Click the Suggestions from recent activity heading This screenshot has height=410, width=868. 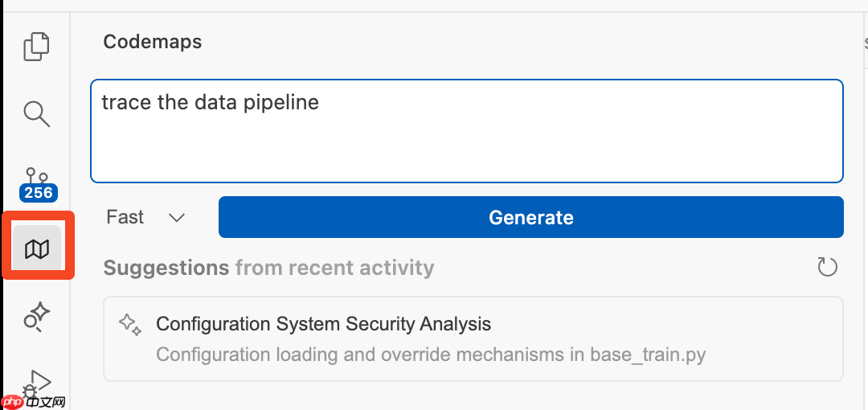point(268,268)
